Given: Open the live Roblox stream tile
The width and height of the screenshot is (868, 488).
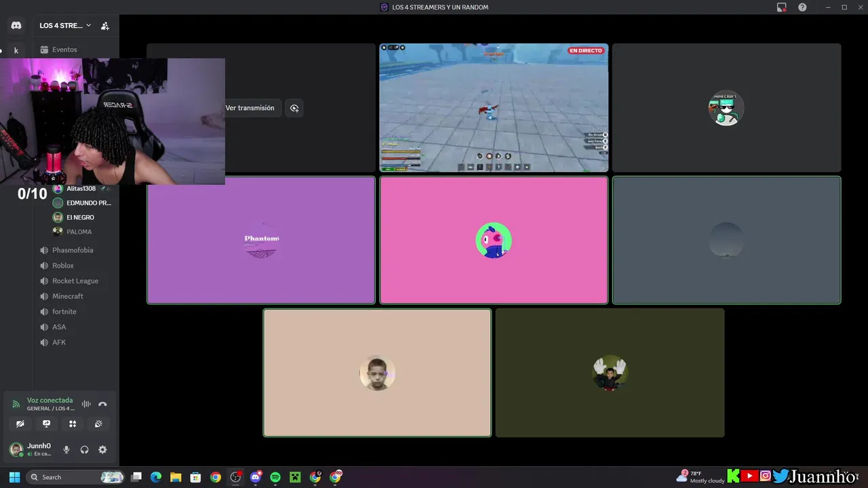Looking at the screenshot, I should tap(494, 108).
